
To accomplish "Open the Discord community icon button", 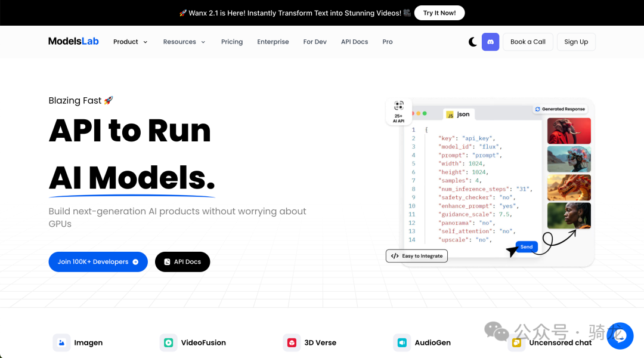I will click(490, 42).
